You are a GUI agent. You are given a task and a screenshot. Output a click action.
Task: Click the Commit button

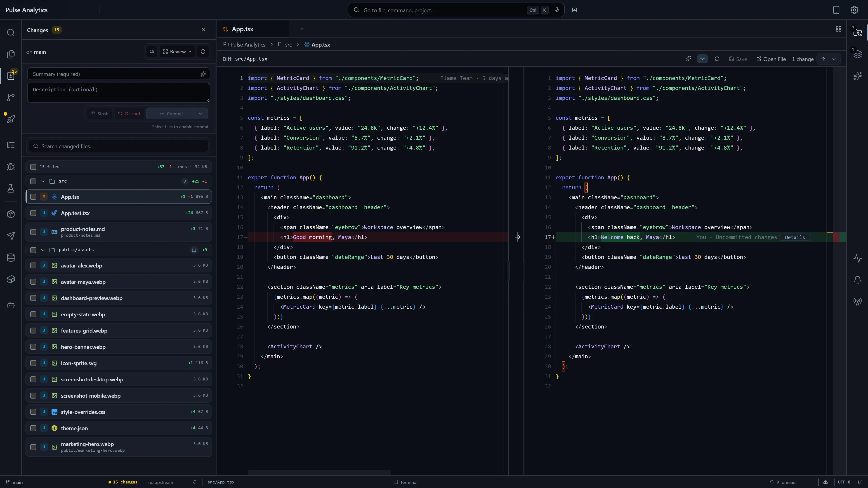tap(171, 113)
